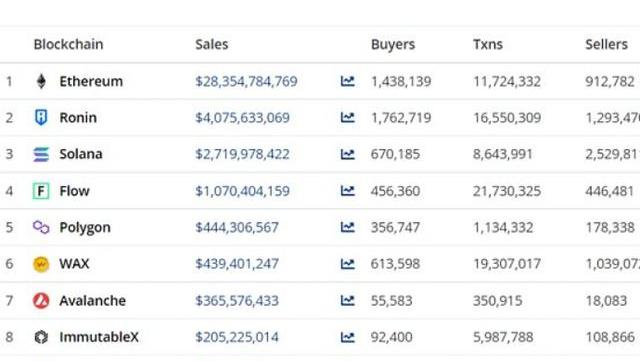Click the Solana striped logo icon

[x=41, y=154]
